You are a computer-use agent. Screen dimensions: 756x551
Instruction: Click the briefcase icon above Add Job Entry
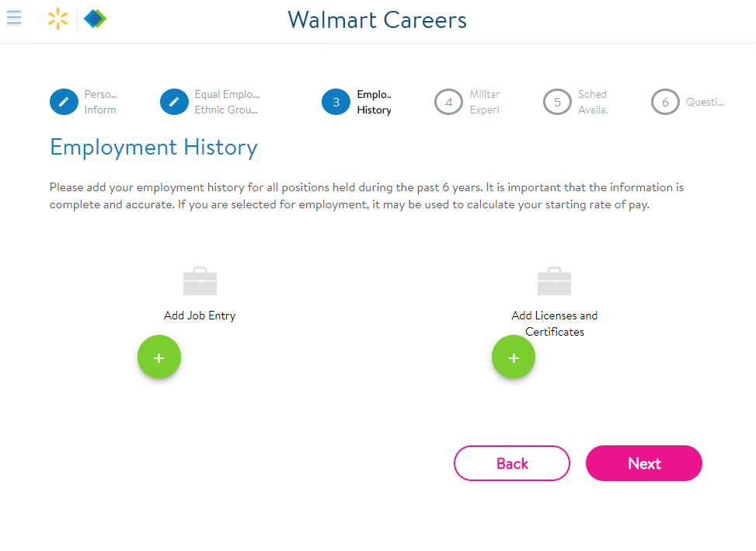200,281
